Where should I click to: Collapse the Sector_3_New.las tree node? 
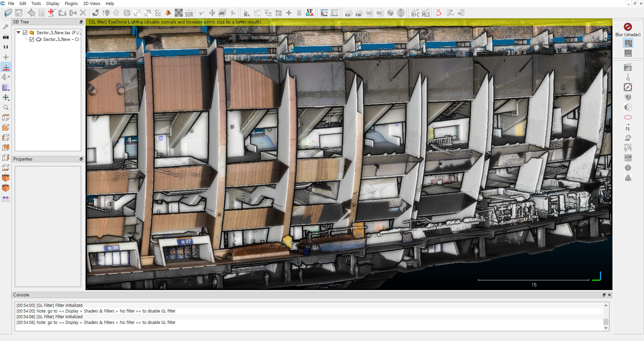(x=19, y=33)
